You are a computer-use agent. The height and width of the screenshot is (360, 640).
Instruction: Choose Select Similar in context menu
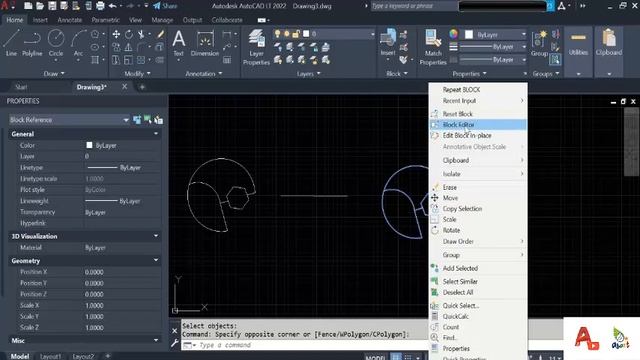tap(478, 282)
